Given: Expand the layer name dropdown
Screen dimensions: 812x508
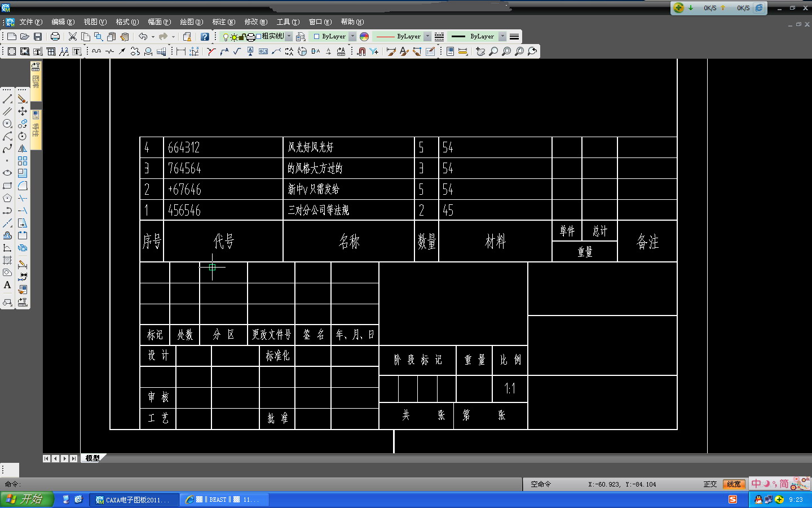Looking at the screenshot, I should point(289,37).
